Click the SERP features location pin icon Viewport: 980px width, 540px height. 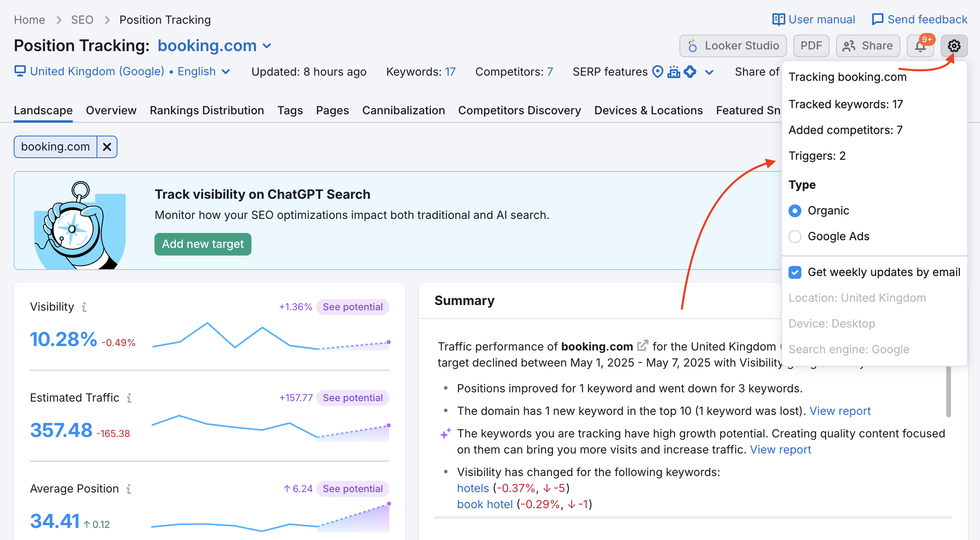[x=657, y=72]
